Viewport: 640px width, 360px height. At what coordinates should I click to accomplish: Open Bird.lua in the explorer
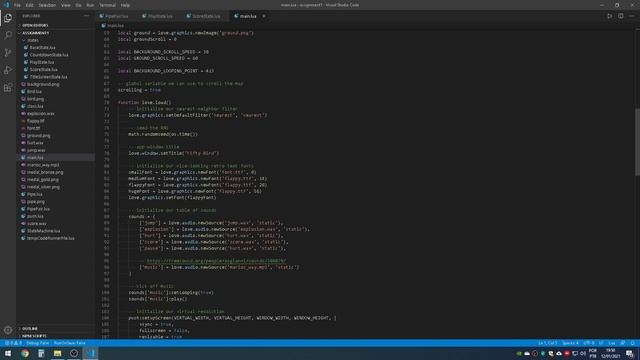(x=34, y=91)
